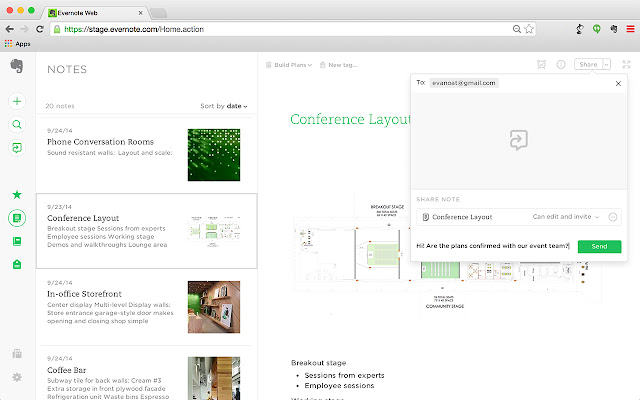
Task: Open more options circle next to permission
Action: pos(613,217)
